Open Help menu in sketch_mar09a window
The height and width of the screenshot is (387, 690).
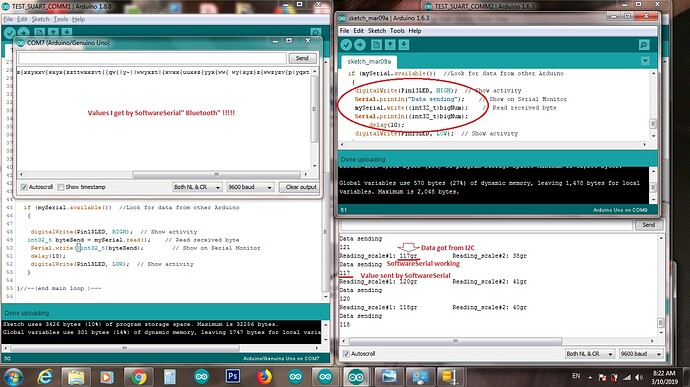click(415, 31)
